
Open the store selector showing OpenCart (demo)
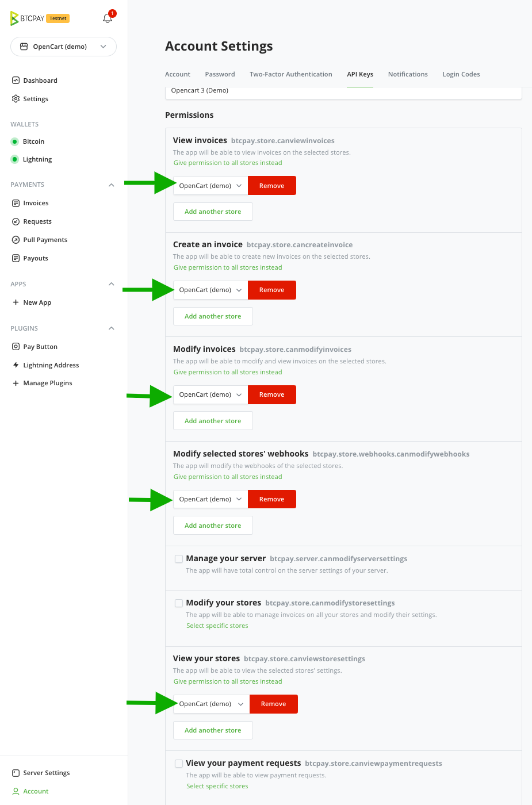click(63, 46)
